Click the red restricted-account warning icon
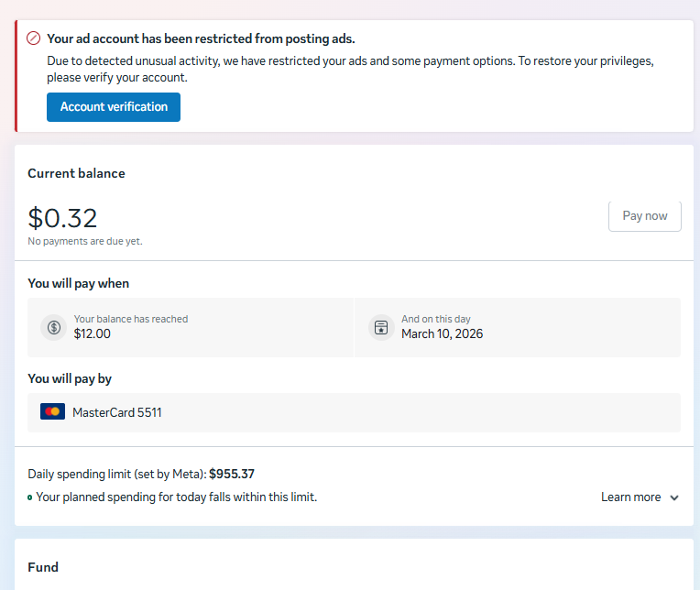 (x=34, y=38)
